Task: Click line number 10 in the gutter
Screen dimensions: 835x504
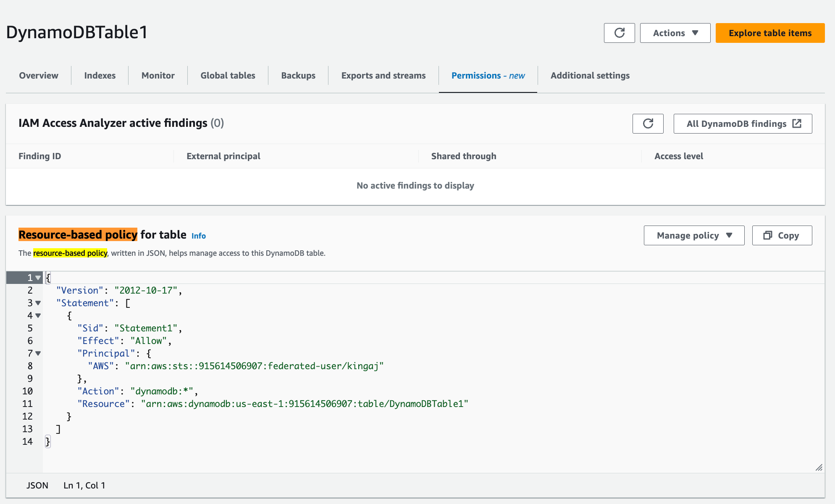Action: point(27,391)
